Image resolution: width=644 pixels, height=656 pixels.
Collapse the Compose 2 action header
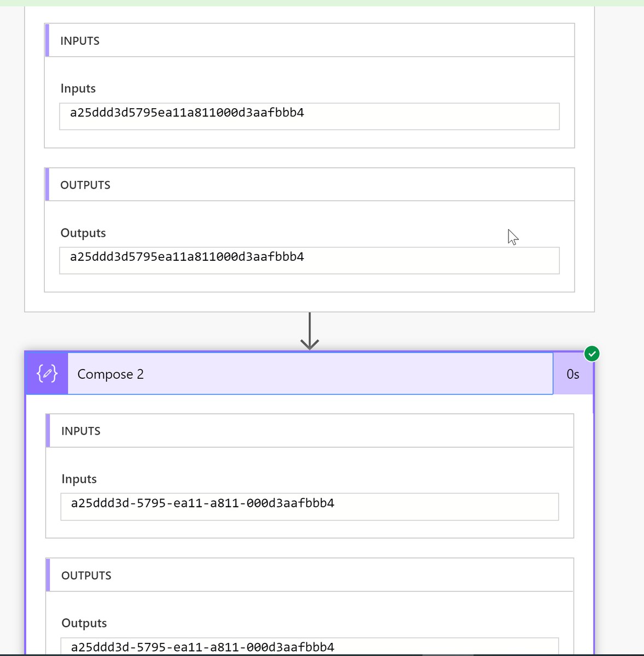(x=310, y=374)
